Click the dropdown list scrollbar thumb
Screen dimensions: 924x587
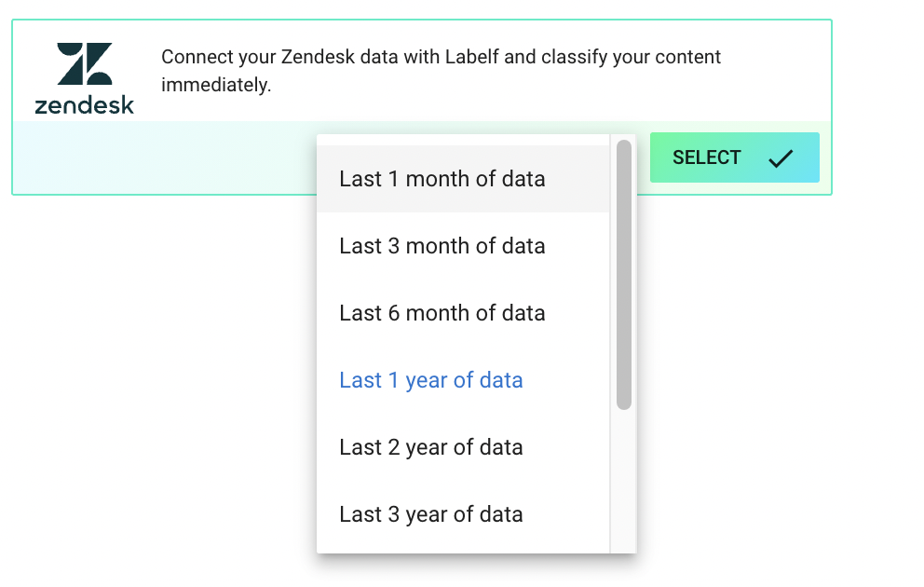tap(624, 275)
